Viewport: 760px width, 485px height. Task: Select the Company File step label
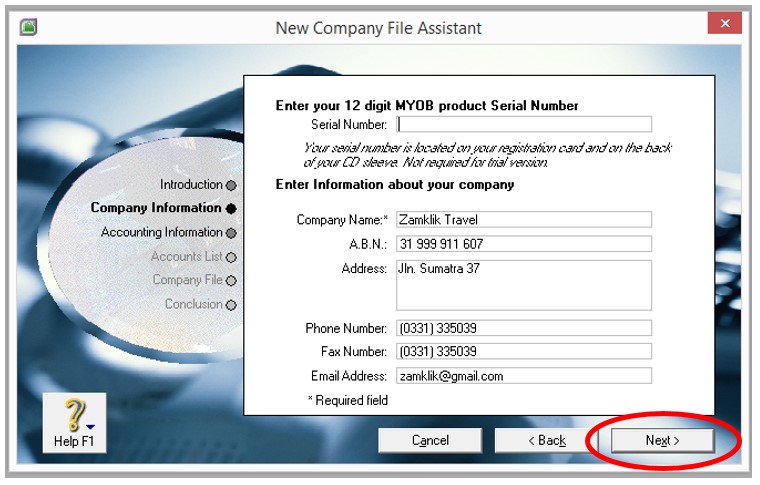click(x=188, y=280)
